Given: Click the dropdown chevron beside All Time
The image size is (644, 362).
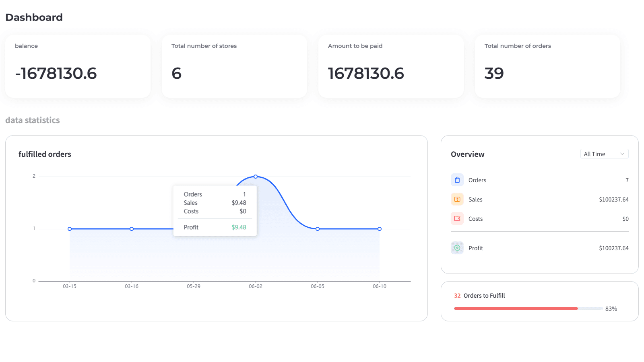Looking at the screenshot, I should point(622,154).
